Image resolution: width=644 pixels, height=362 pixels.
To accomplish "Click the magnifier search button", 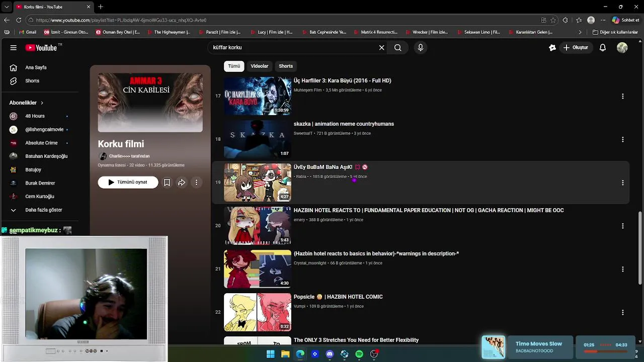I will click(397, 48).
